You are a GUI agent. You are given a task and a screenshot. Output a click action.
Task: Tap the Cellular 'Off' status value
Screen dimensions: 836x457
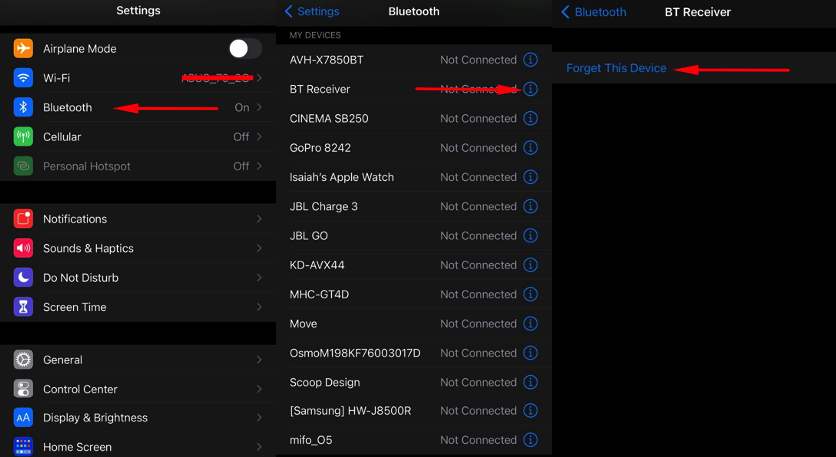point(241,137)
